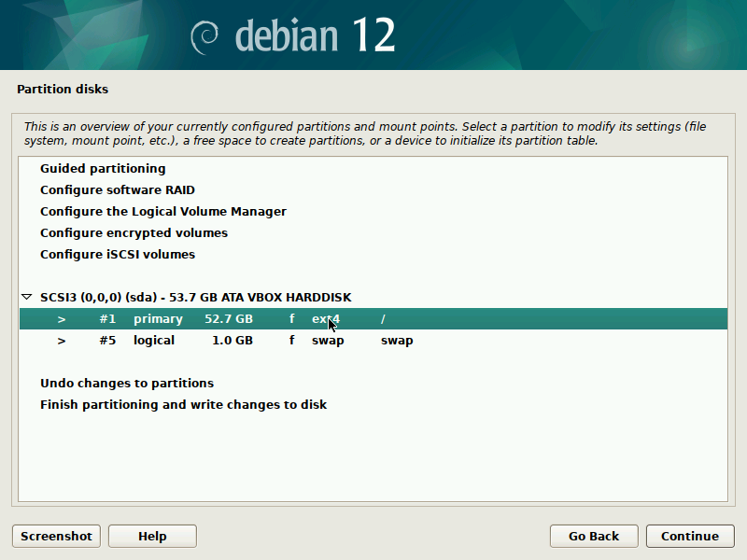Click the 52.7 GB size value
Image resolution: width=747 pixels, height=560 pixels.
(x=229, y=318)
